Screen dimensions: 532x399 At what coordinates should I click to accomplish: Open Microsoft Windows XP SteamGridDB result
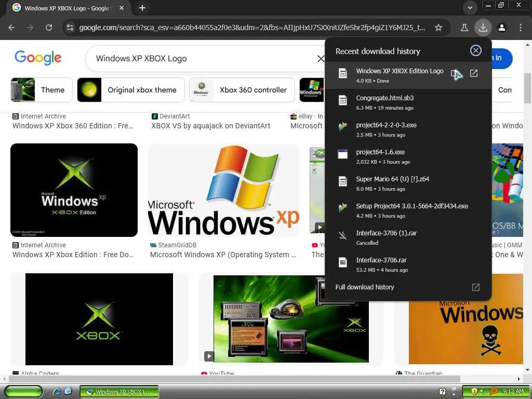[x=223, y=255]
